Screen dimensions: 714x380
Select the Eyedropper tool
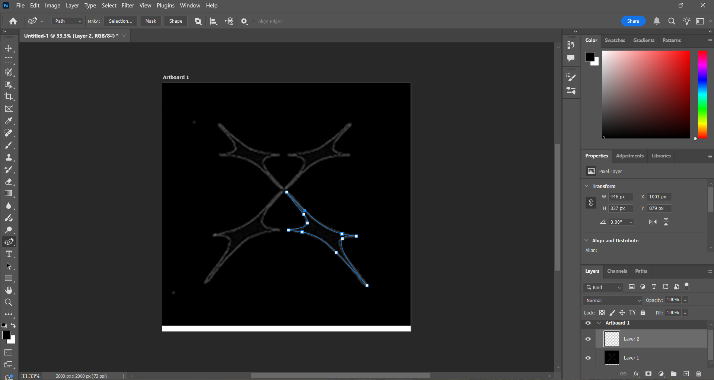coord(9,121)
